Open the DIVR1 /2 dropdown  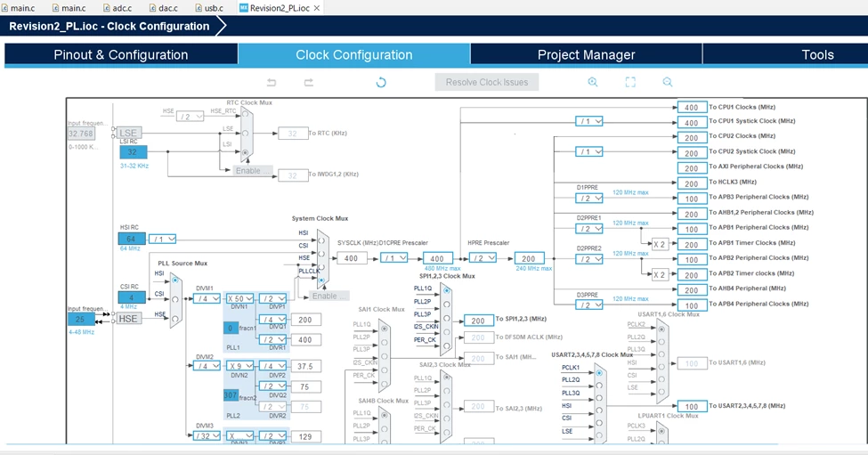tap(273, 339)
